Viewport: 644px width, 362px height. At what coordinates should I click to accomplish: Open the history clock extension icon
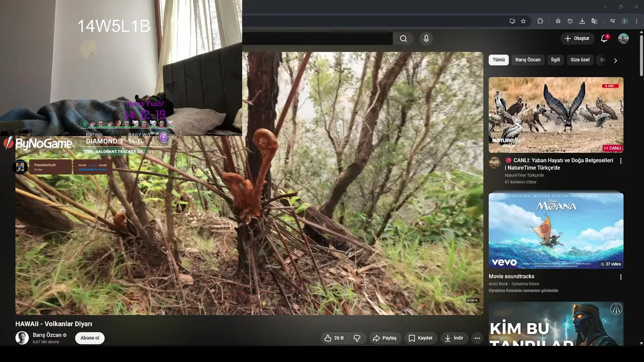570,21
